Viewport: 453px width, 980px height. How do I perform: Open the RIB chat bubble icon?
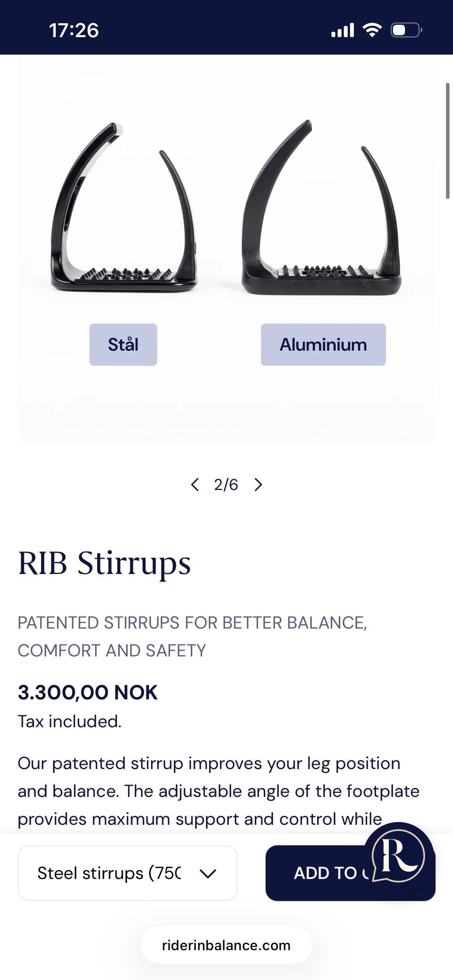tap(399, 857)
